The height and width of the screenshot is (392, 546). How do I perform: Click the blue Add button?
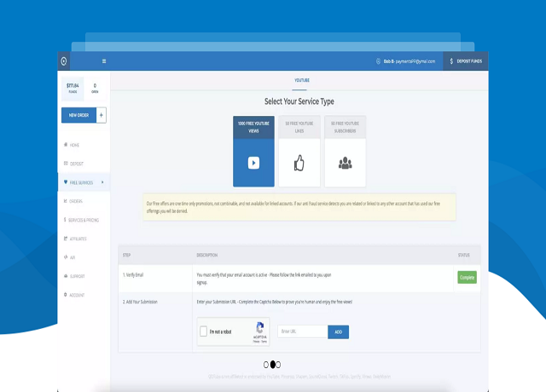point(338,331)
